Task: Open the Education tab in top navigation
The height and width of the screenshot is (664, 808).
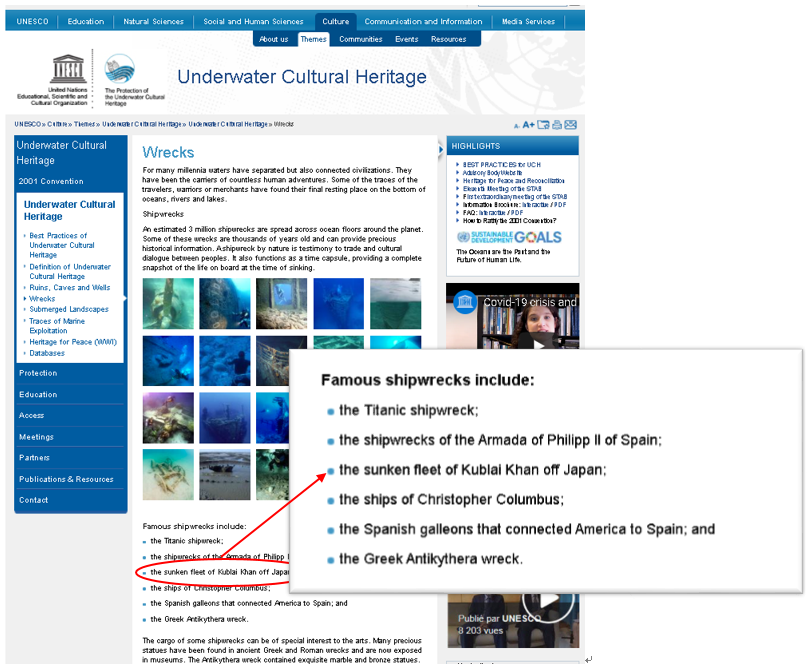Action: point(86,21)
